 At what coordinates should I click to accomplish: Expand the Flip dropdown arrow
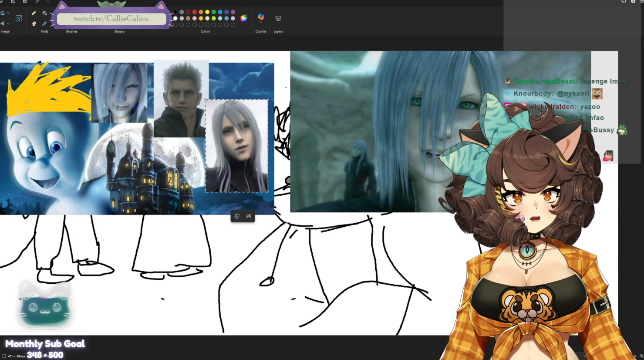point(8,24)
